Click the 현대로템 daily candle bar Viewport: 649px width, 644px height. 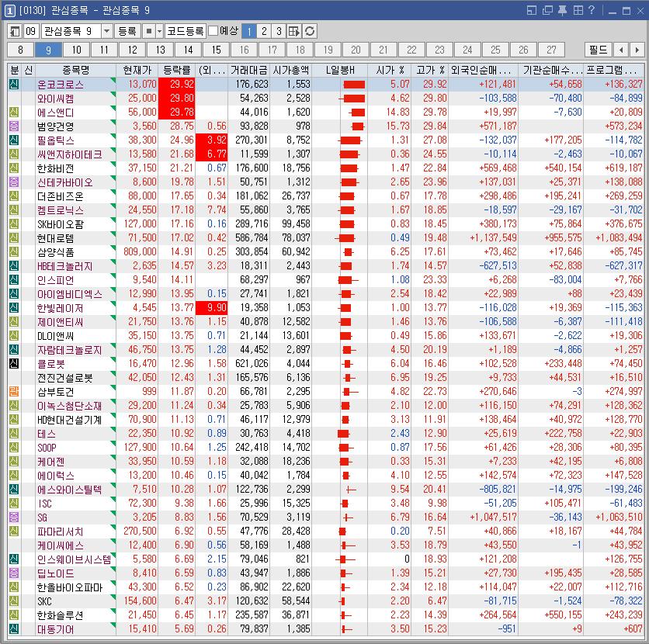(345, 238)
